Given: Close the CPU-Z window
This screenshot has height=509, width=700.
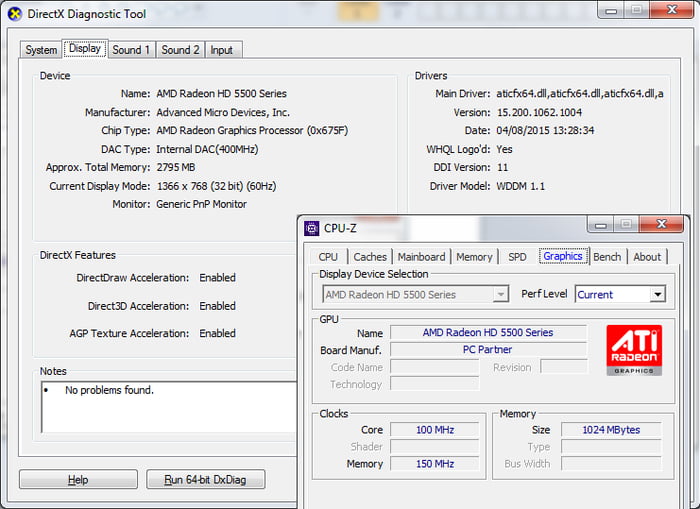Looking at the screenshot, I should coord(661,224).
